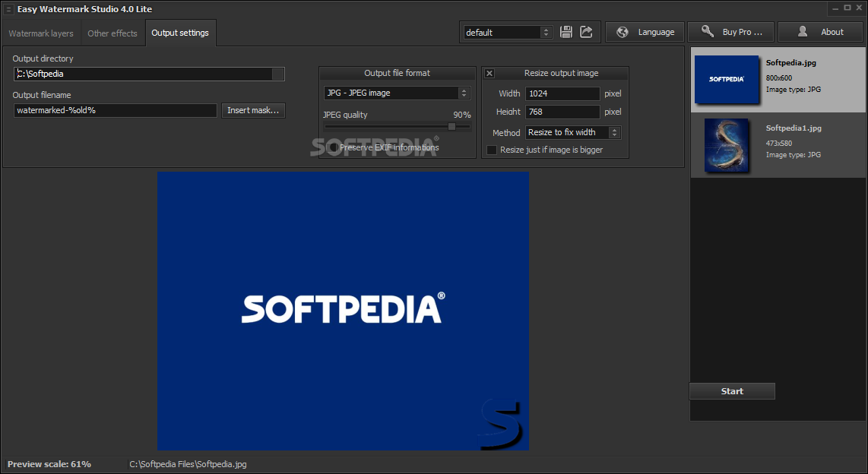
Task: Enable Preserve EXIF informations checkbox
Action: pos(333,147)
